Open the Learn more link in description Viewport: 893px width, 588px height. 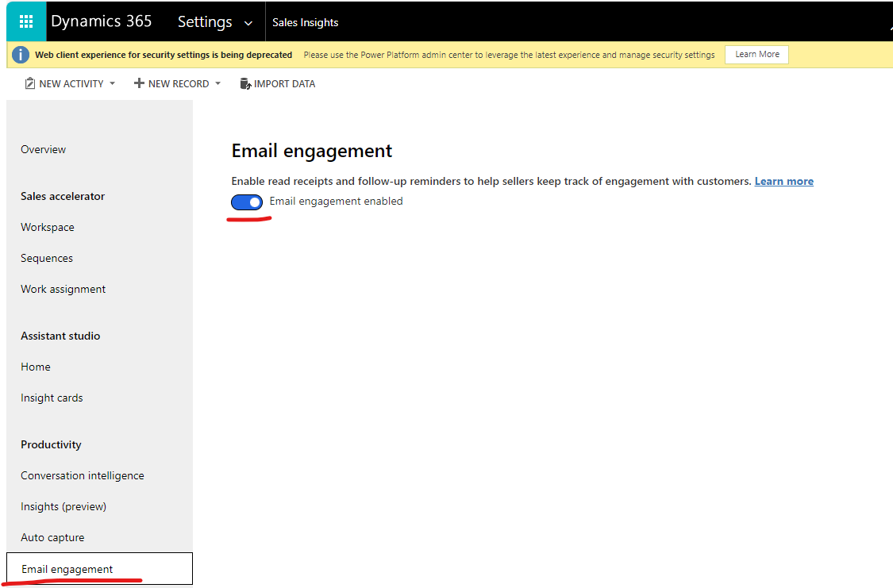784,181
